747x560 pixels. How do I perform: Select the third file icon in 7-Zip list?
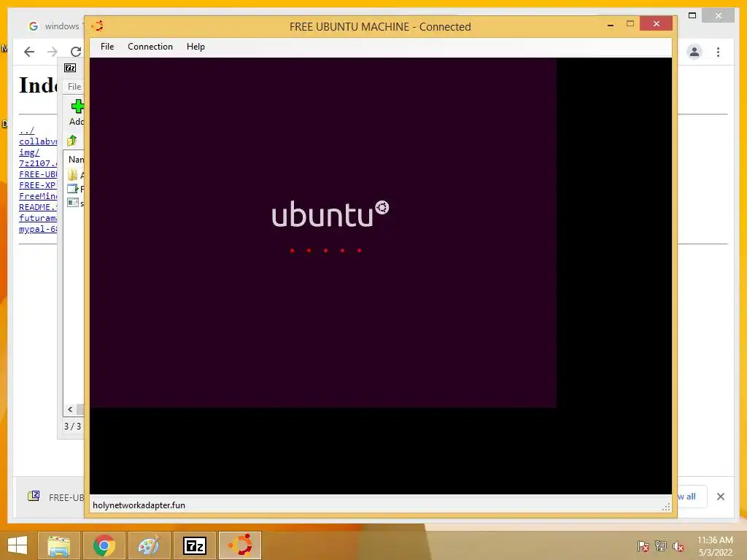point(72,203)
